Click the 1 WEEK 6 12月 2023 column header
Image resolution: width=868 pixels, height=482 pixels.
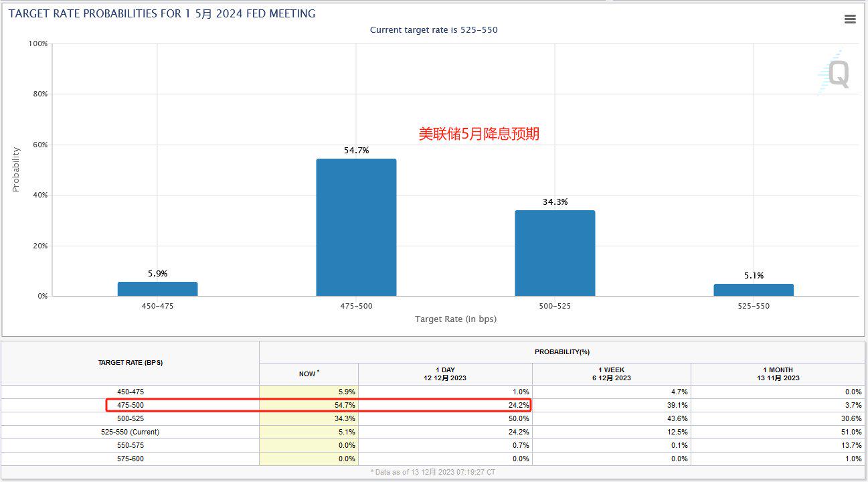[x=612, y=374]
